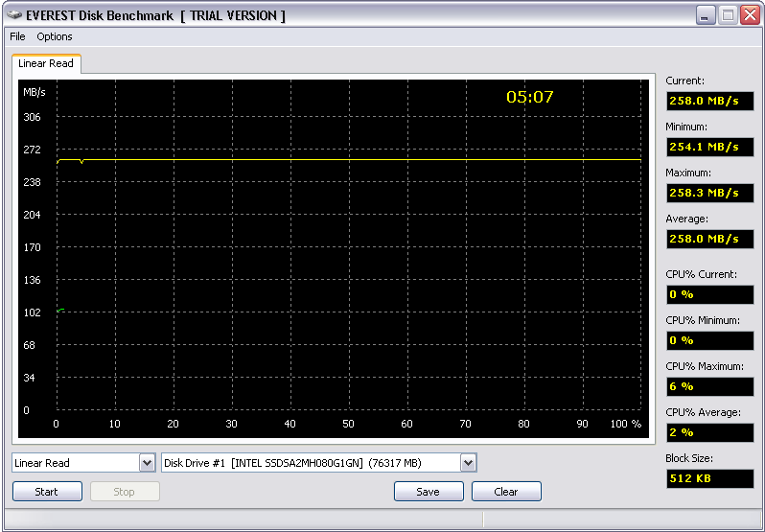Click the Save button
765x532 pixels.
tap(429, 492)
